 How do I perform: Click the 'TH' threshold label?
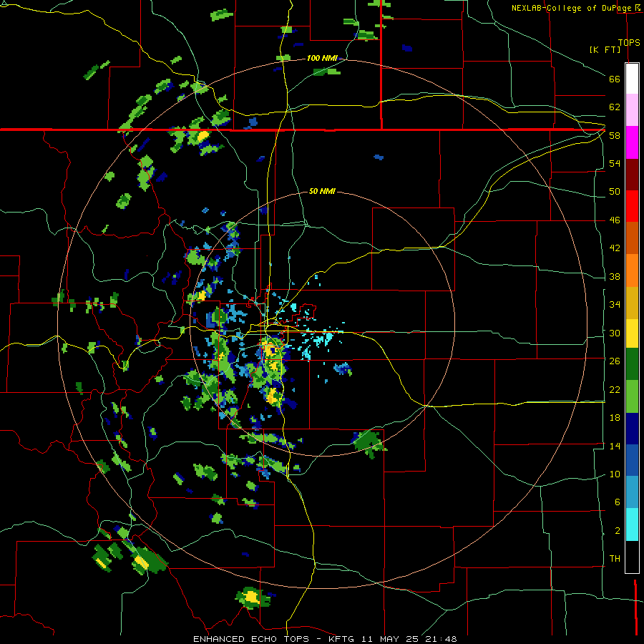(x=615, y=559)
